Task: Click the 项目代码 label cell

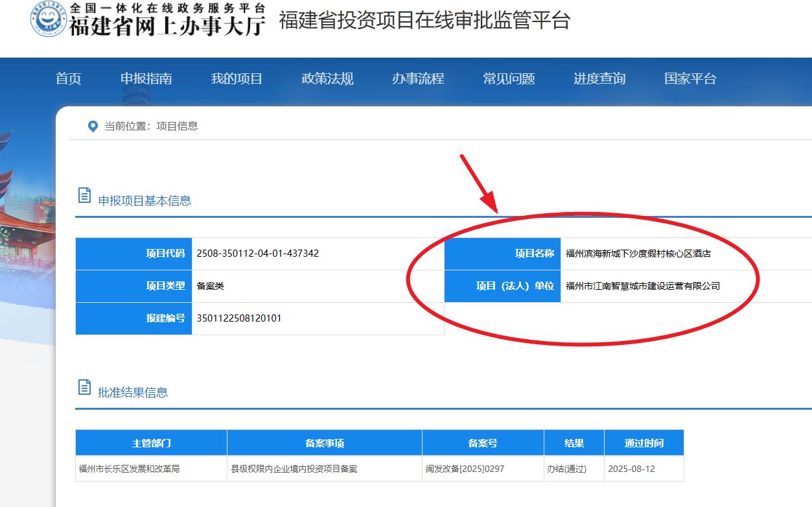Action: [134, 253]
